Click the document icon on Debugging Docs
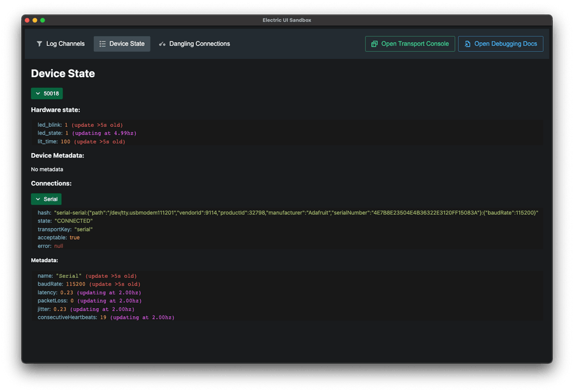This screenshot has height=392, width=574. [467, 44]
